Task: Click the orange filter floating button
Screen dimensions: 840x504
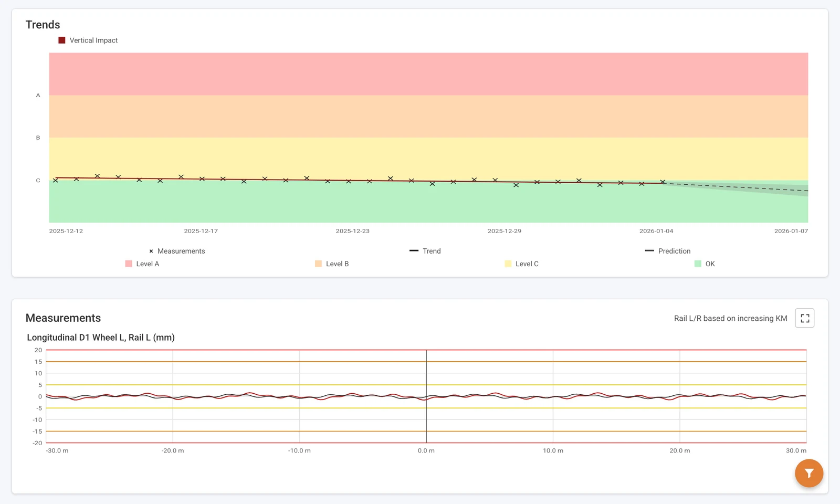Action: click(809, 473)
